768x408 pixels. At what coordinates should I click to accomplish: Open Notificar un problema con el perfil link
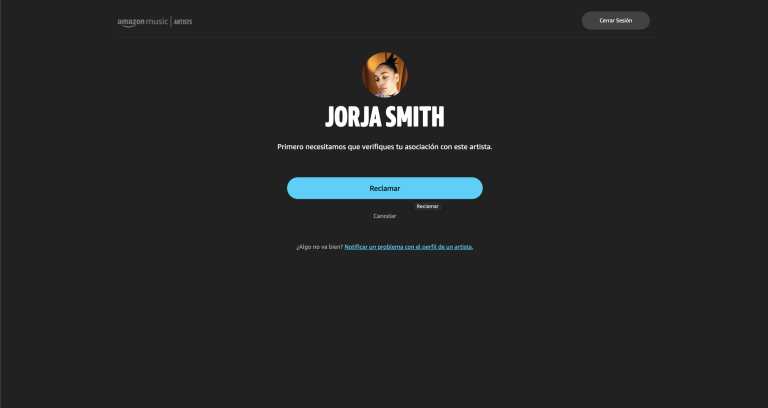[x=408, y=246]
